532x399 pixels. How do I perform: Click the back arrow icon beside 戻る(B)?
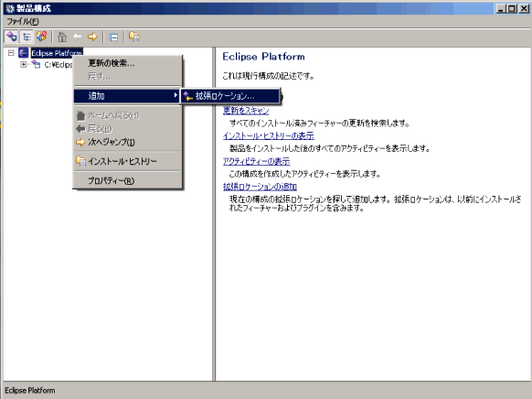click(80, 129)
